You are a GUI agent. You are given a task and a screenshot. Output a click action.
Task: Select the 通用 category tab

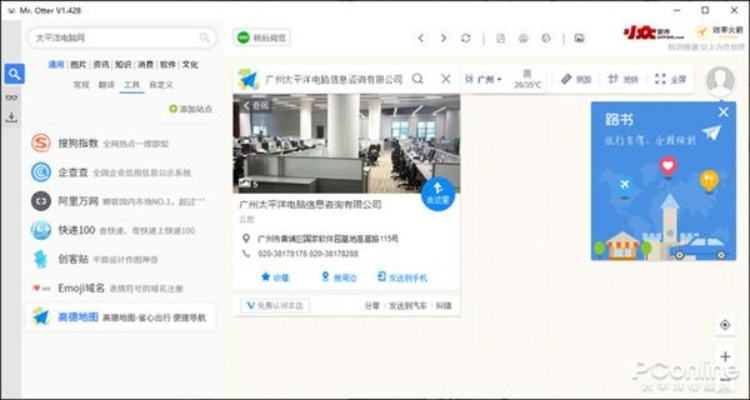[x=56, y=64]
